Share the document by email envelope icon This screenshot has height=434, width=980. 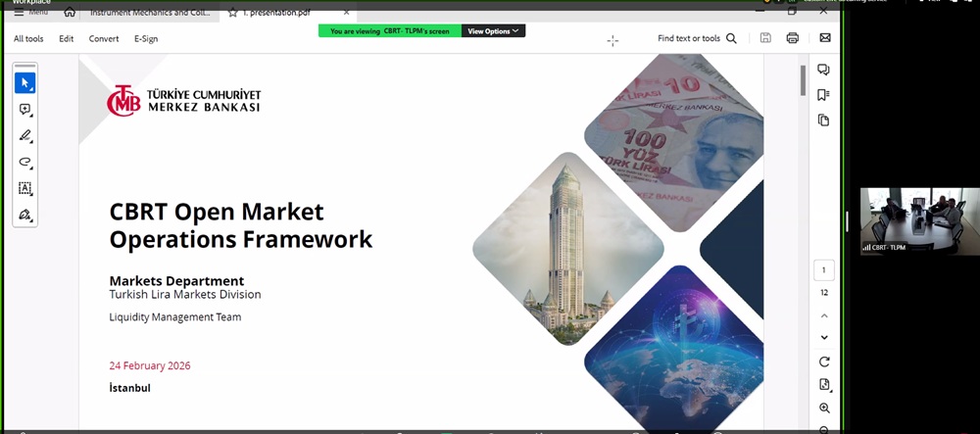(824, 38)
